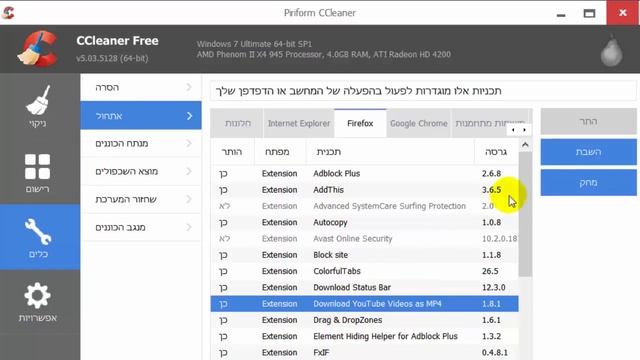Click the Piriform pear icon
The width and height of the screenshot is (640, 360).
point(611,50)
